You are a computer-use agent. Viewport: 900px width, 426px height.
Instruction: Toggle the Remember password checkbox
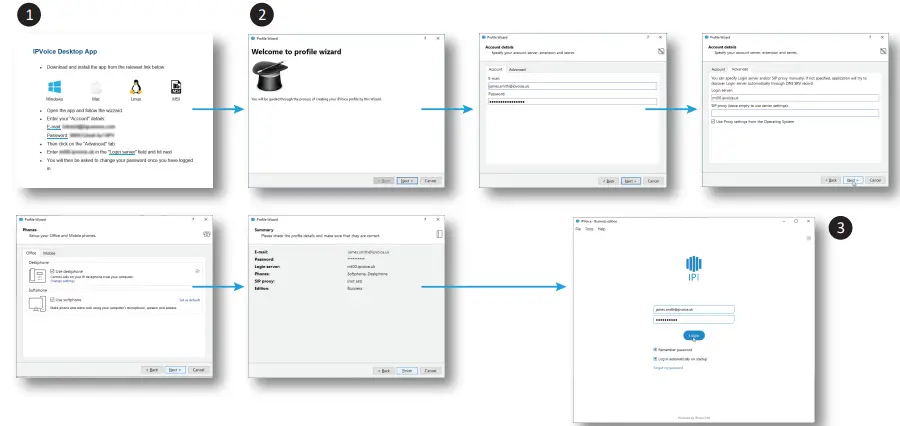655,349
